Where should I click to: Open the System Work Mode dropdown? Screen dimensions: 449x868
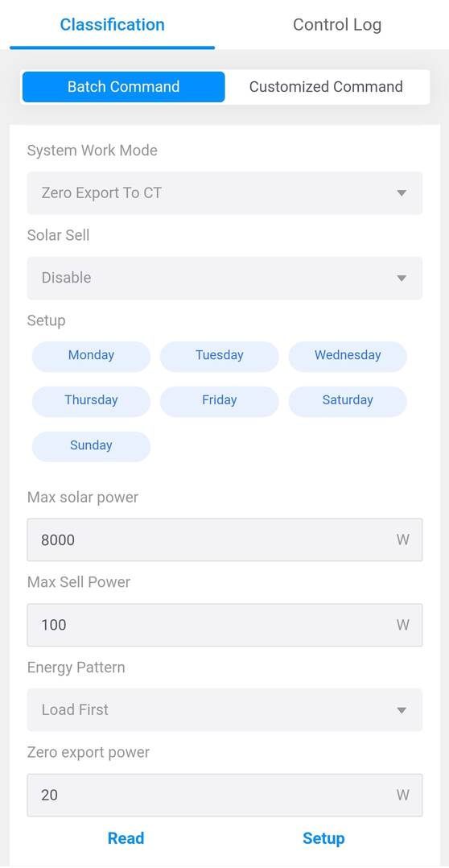pyautogui.click(x=224, y=193)
